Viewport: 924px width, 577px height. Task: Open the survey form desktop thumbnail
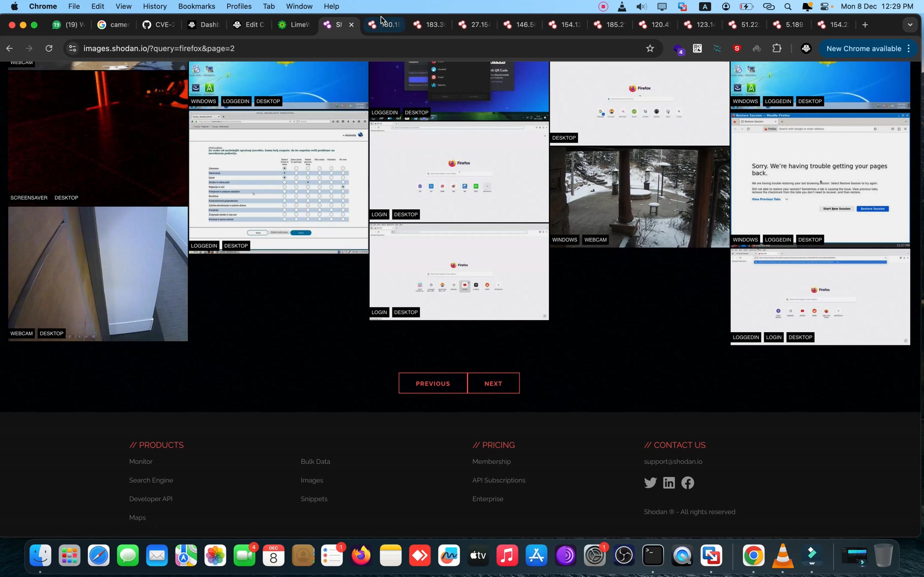(x=278, y=182)
